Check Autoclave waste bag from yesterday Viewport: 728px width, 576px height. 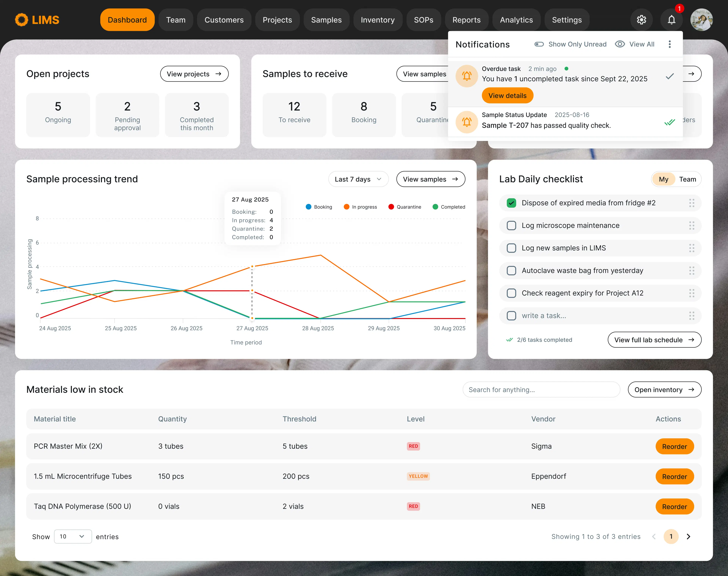(x=511, y=270)
